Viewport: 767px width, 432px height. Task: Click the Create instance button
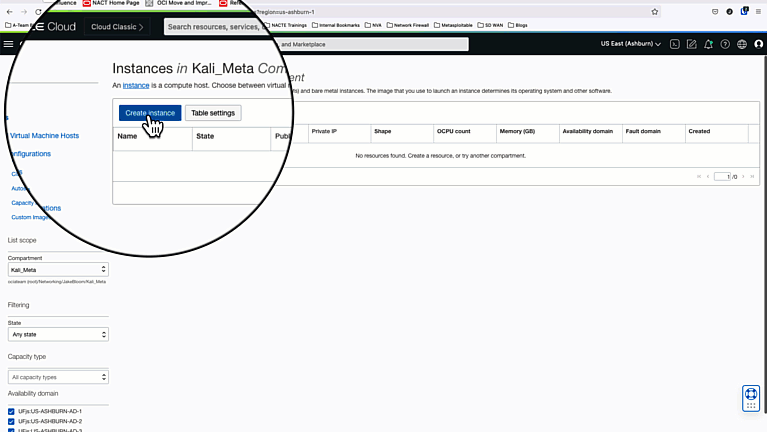coord(150,113)
